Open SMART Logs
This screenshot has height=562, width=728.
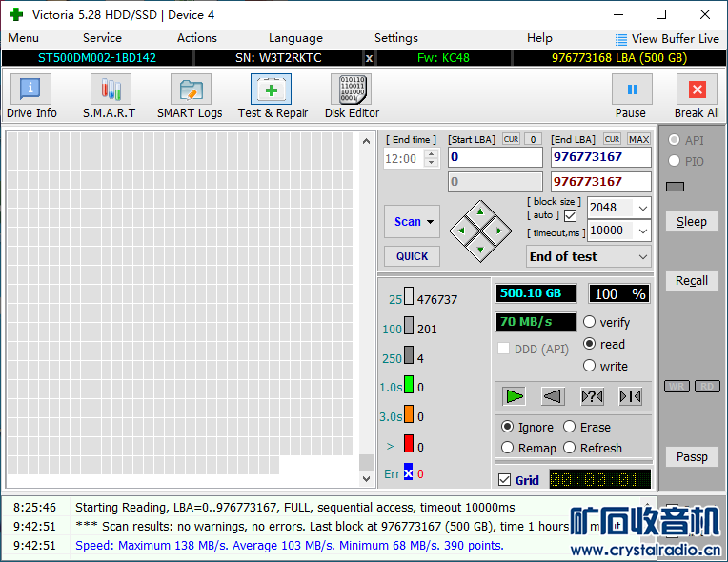point(190,97)
